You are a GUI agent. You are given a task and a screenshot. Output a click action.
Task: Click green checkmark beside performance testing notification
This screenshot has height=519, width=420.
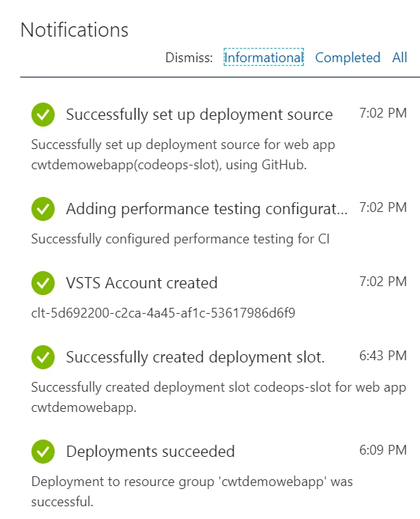[43, 209]
